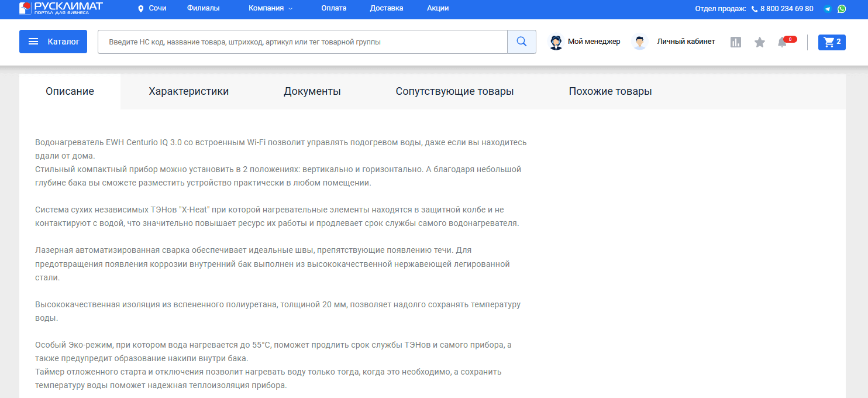Screen dimensions: 868x398
Task: Click the Русклимат logo
Action: (x=61, y=8)
